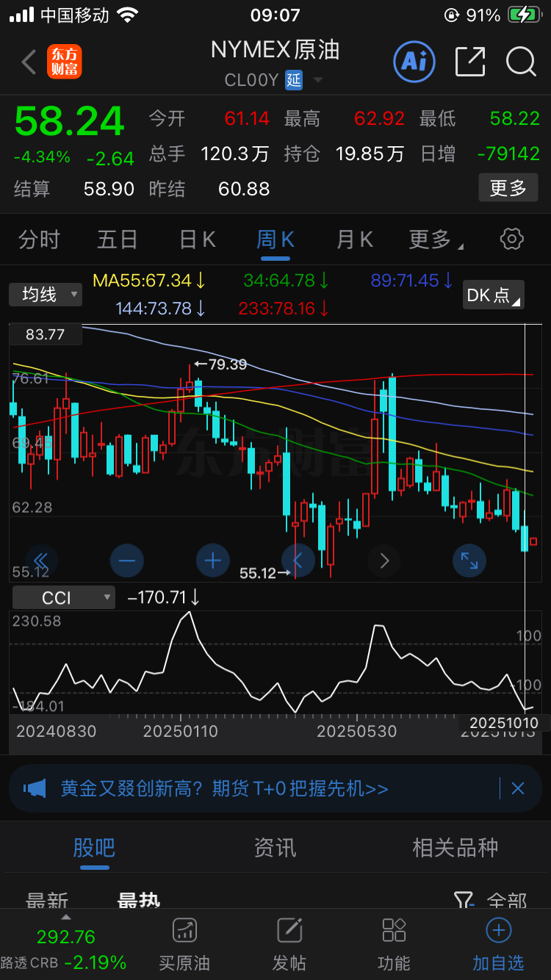Tap the 路透CRB 292.76 index ticker
This screenshot has height=980, width=551.
point(65,949)
